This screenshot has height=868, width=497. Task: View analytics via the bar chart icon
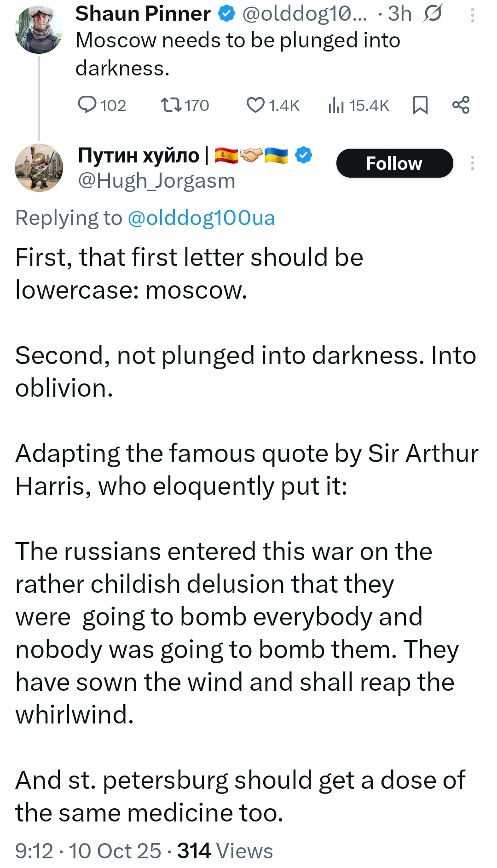[x=336, y=105]
